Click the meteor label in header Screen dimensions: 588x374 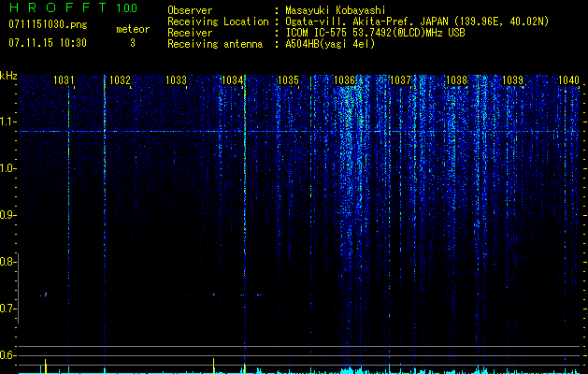click(x=133, y=29)
